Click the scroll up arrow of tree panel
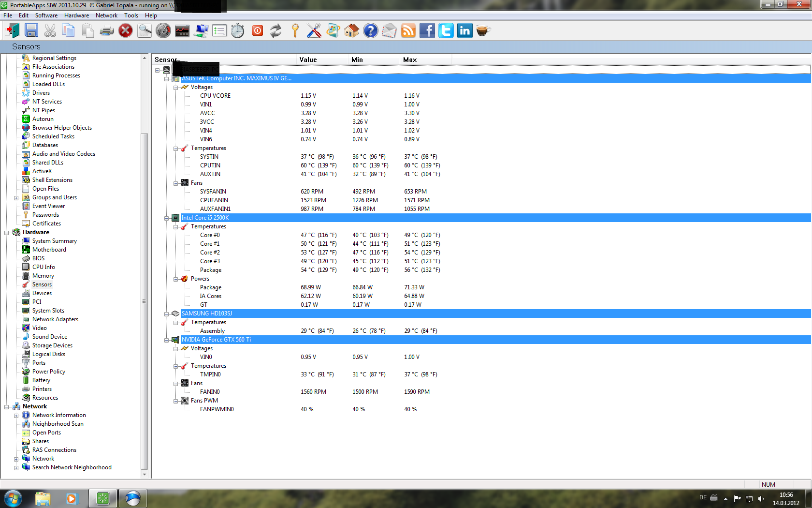 coord(144,58)
